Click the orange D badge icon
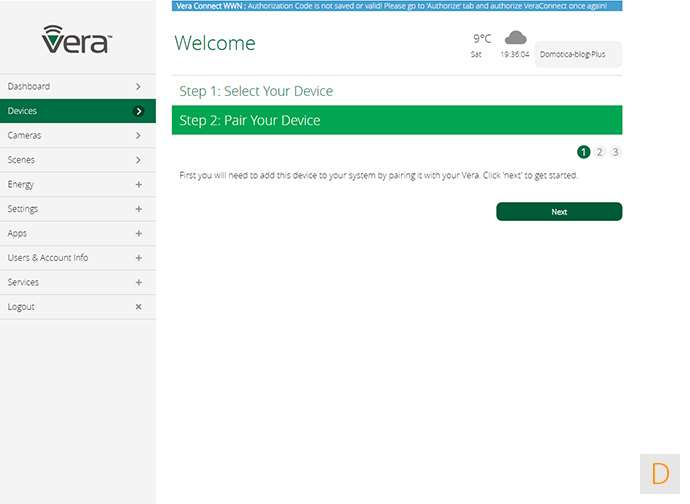This screenshot has width=690, height=504. point(660,473)
